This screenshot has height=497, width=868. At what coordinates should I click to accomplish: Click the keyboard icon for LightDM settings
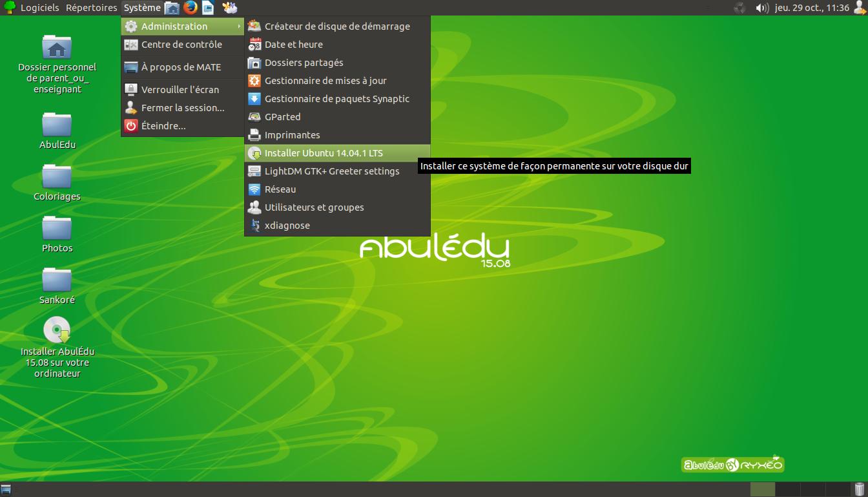[254, 171]
